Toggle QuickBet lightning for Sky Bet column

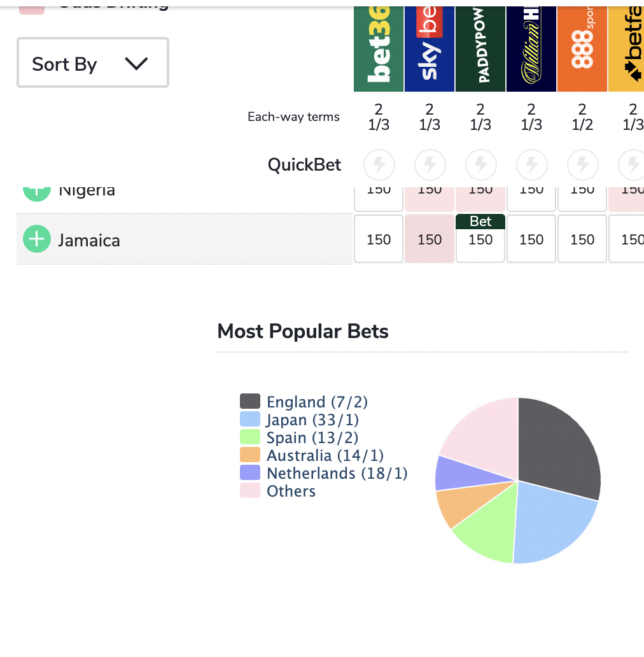430,165
